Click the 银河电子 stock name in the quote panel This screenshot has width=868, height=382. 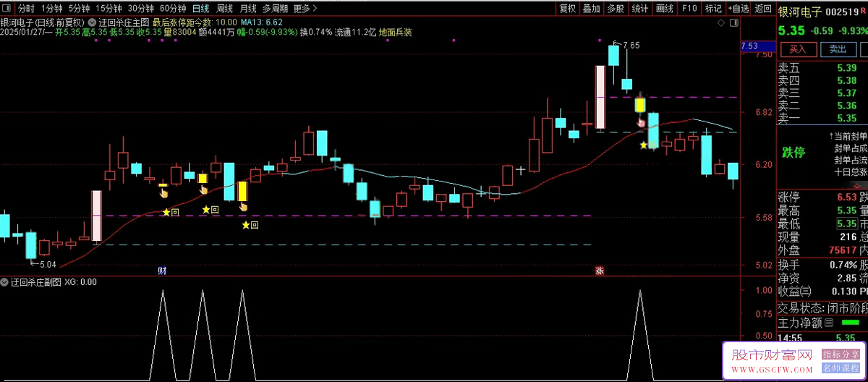[x=801, y=12]
